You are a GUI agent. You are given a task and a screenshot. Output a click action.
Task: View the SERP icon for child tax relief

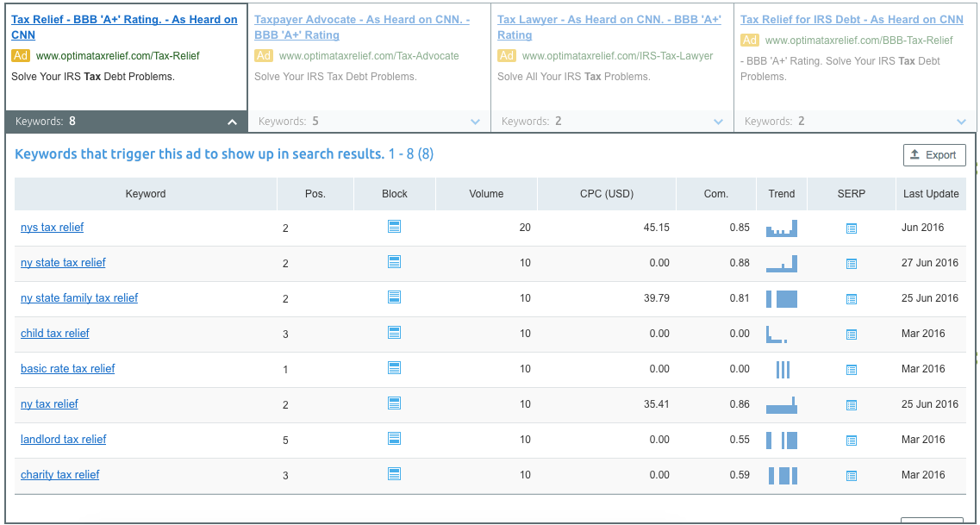(852, 333)
